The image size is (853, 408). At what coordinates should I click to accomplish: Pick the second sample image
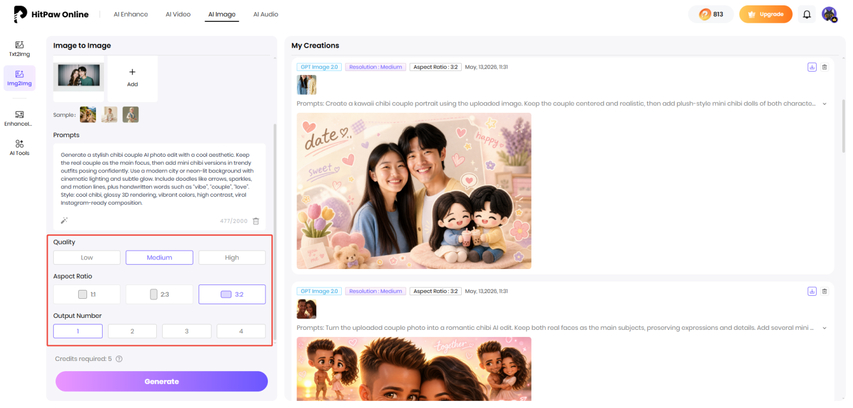tap(109, 114)
